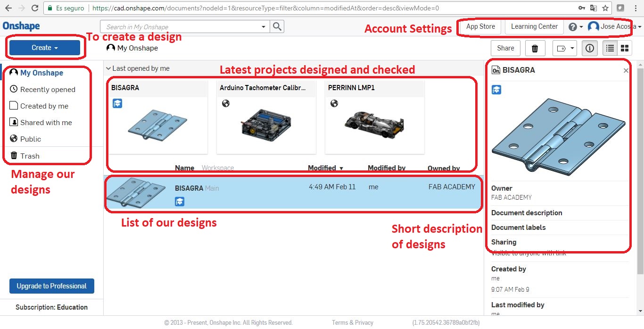Click the Onshape document icon beside BISAGRA title

496,70
